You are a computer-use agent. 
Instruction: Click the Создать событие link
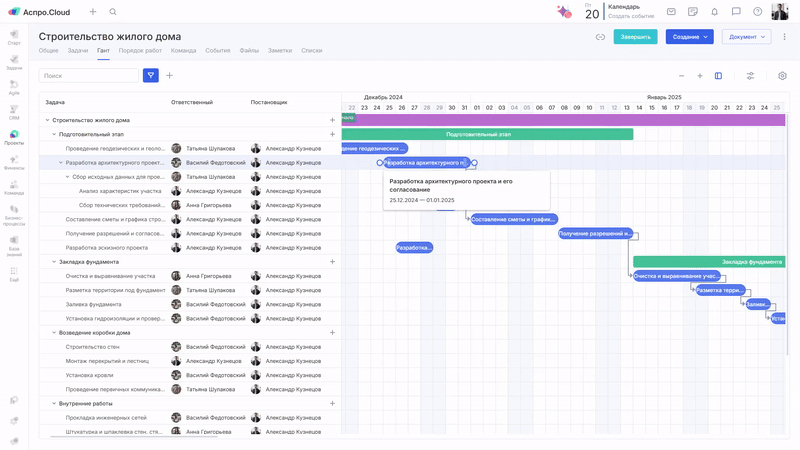[630, 16]
